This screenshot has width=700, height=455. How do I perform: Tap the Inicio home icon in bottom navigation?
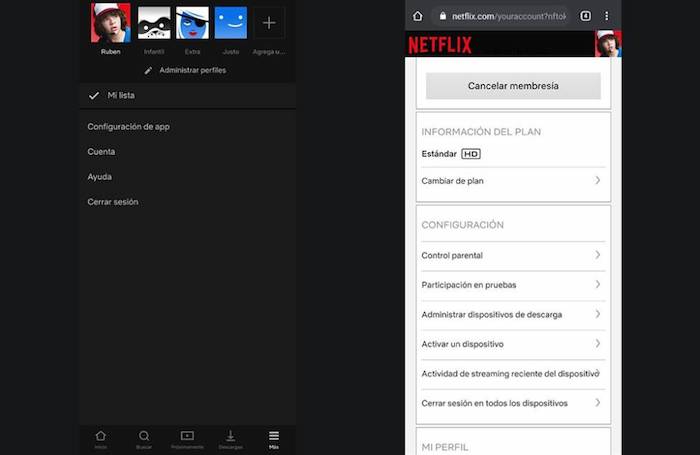[100, 437]
